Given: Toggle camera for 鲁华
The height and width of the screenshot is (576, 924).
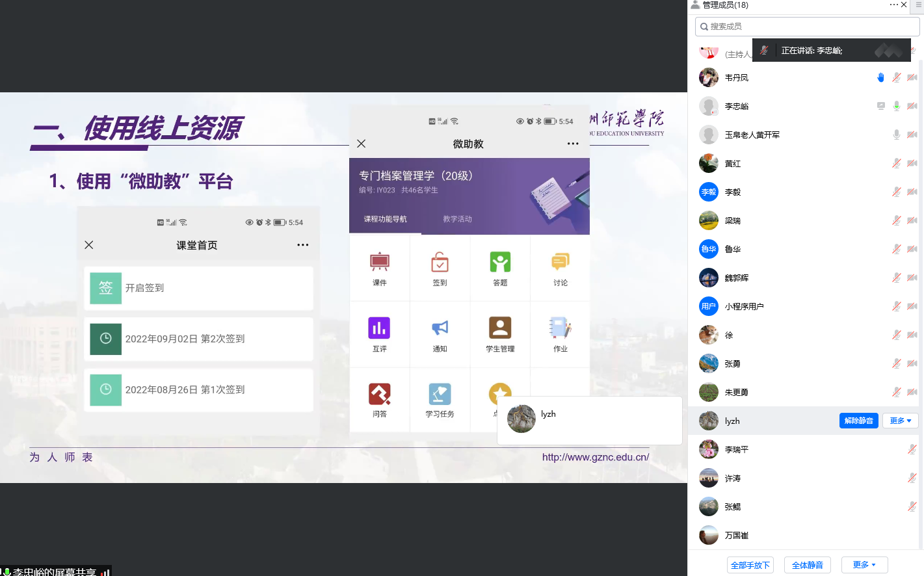Looking at the screenshot, I should pyautogui.click(x=912, y=249).
